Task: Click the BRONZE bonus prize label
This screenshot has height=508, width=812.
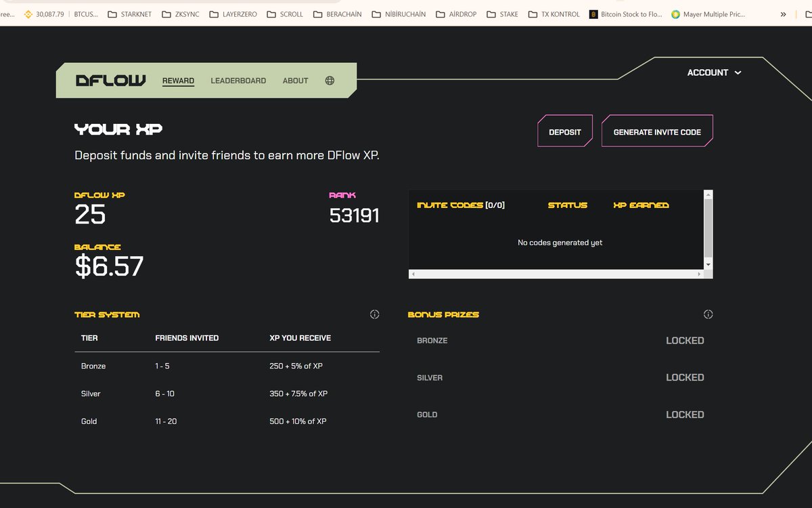Action: 432,341
